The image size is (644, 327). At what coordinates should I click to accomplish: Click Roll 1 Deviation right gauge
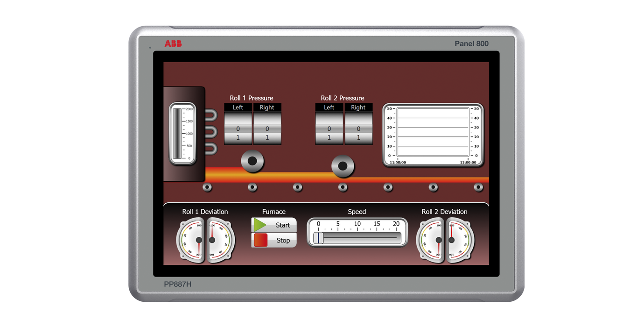coord(220,240)
